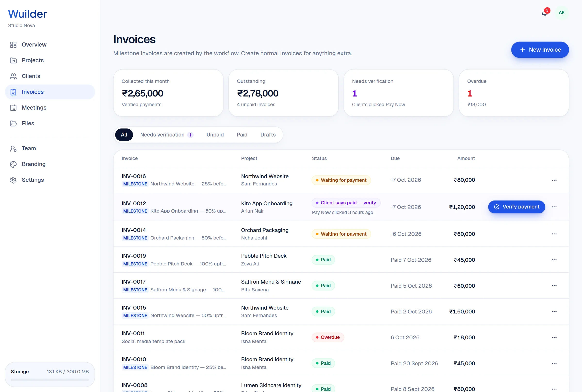Go to Projects in sidebar
The width and height of the screenshot is (582, 392).
click(50, 61)
